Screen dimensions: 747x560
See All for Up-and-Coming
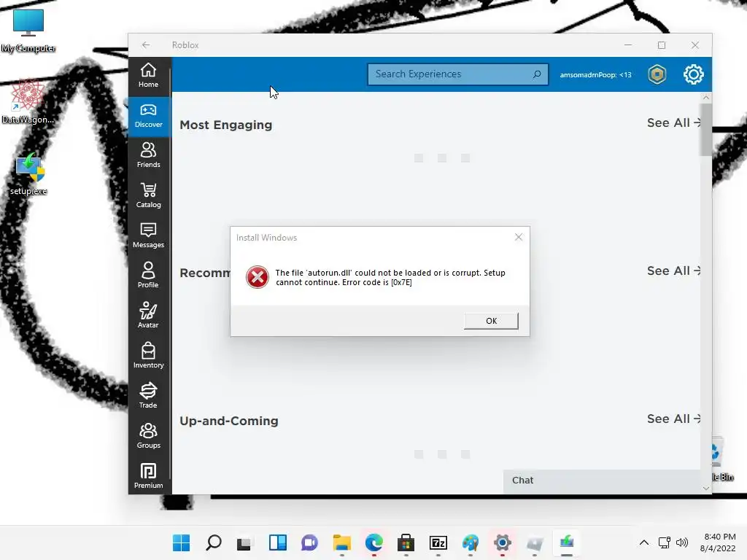tap(673, 419)
